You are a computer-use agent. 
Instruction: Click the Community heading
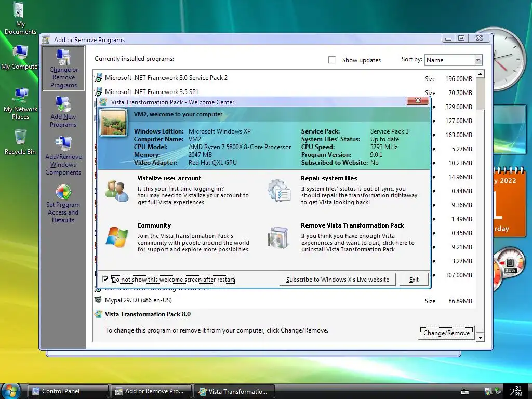[x=154, y=225]
